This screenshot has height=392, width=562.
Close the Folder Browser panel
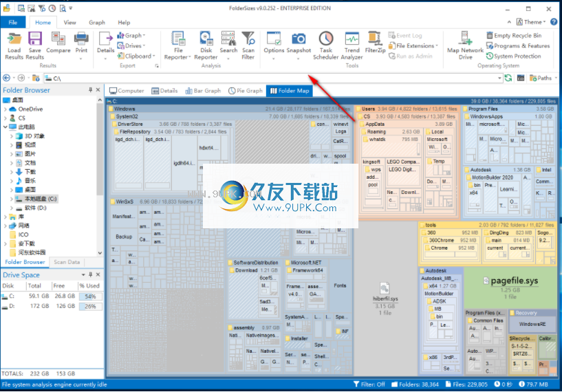[98, 90]
